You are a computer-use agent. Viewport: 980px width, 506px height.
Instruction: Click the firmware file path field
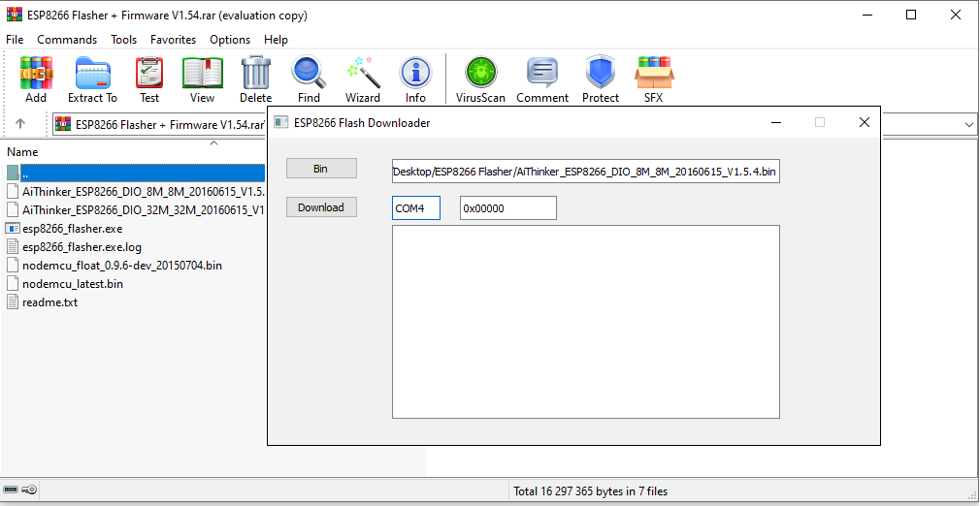click(x=586, y=171)
